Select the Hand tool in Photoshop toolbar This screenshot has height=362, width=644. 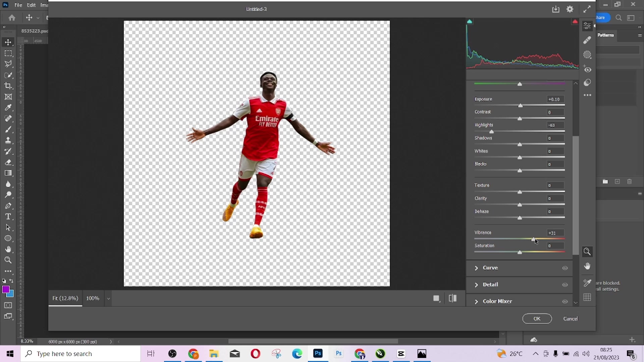8,249
